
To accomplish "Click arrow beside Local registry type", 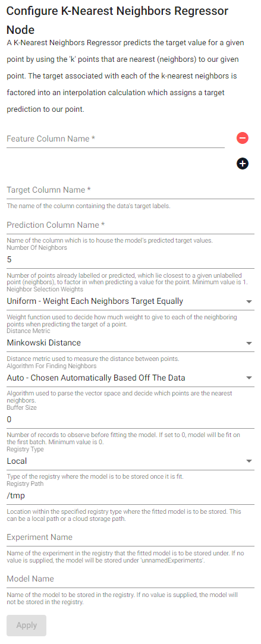I will tap(249, 461).
